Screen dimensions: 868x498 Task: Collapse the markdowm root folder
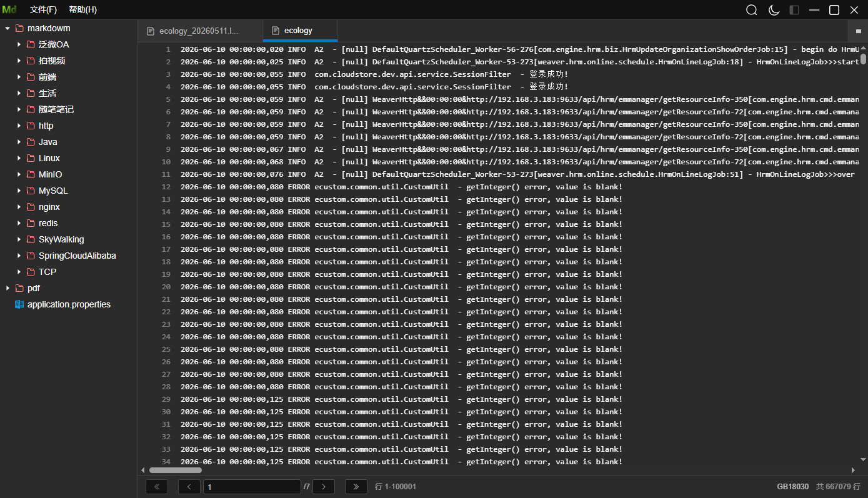click(x=7, y=28)
